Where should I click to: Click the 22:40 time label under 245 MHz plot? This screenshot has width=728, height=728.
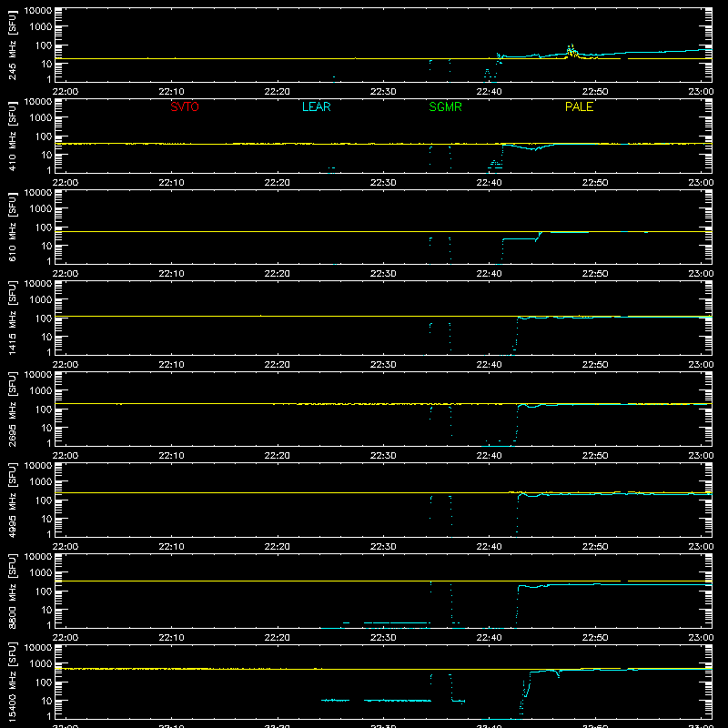pos(489,92)
